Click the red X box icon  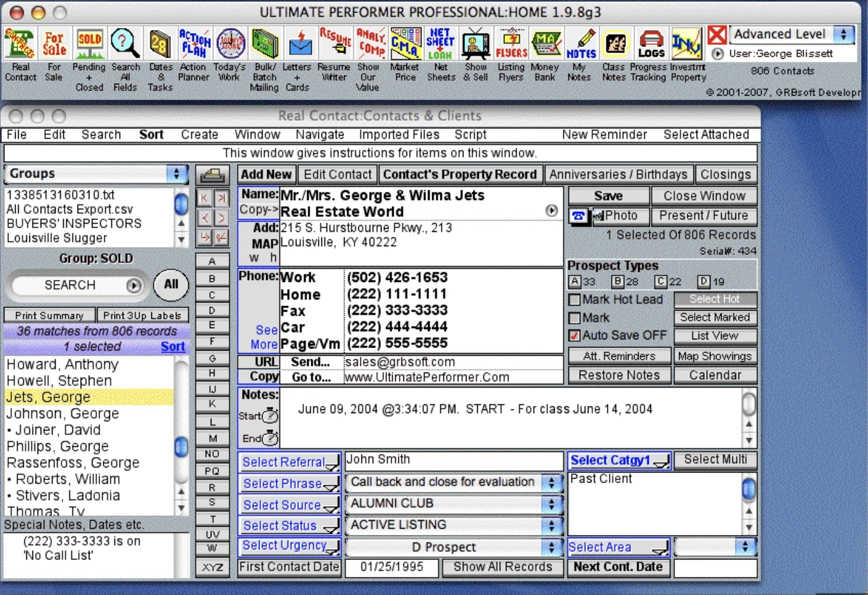pyautogui.click(x=717, y=34)
